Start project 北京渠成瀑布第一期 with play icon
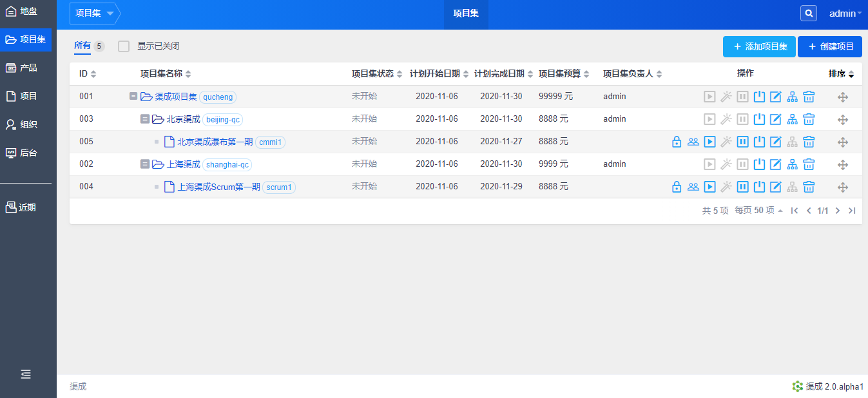Image resolution: width=868 pixels, height=398 pixels. coord(709,142)
